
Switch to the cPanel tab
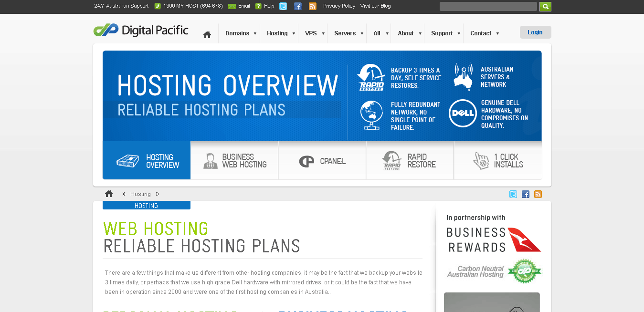322,160
